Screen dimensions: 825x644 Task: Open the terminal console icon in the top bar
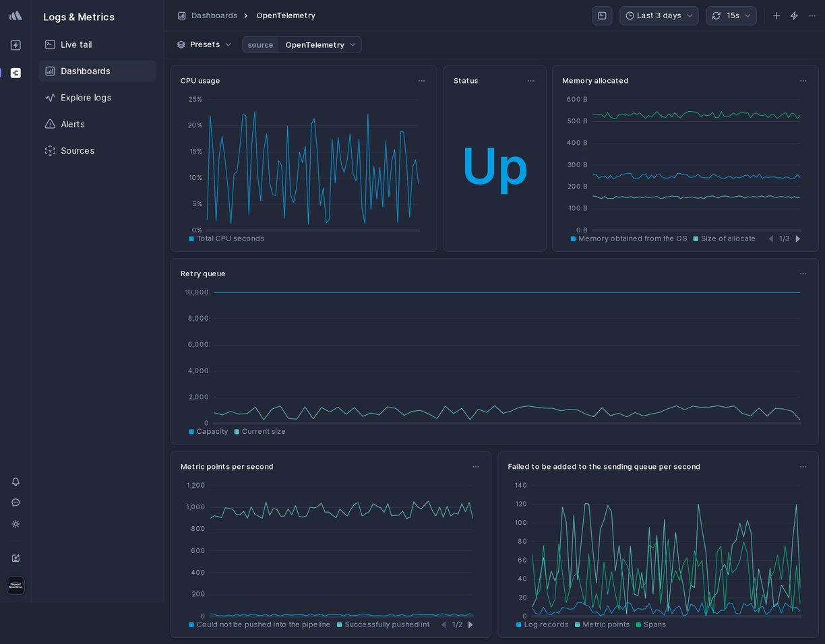point(602,15)
